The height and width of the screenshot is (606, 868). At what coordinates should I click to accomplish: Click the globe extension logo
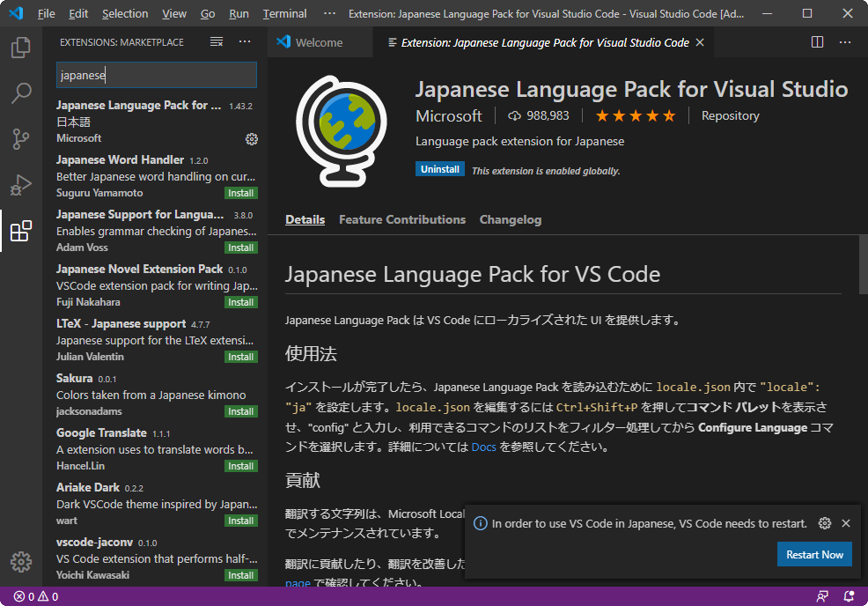coord(342,130)
